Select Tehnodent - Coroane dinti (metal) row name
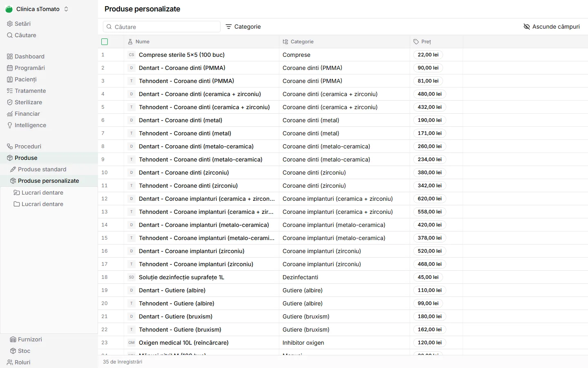This screenshot has height=368, width=588. click(x=185, y=133)
